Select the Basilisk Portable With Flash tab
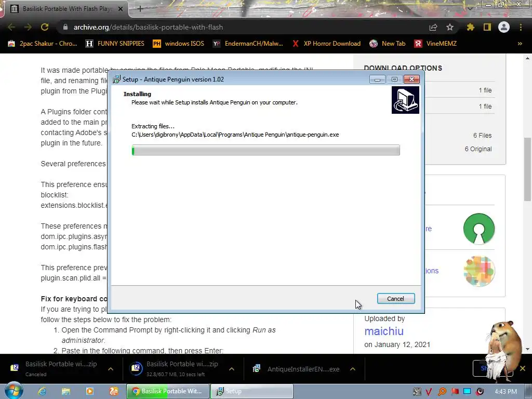The image size is (532, 399). pos(64,9)
